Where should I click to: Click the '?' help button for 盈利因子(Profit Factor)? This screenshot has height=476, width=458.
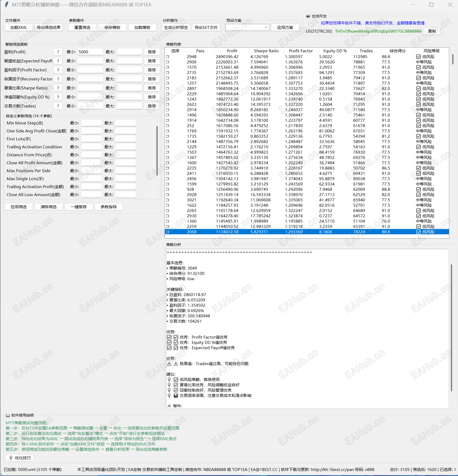click(58, 70)
